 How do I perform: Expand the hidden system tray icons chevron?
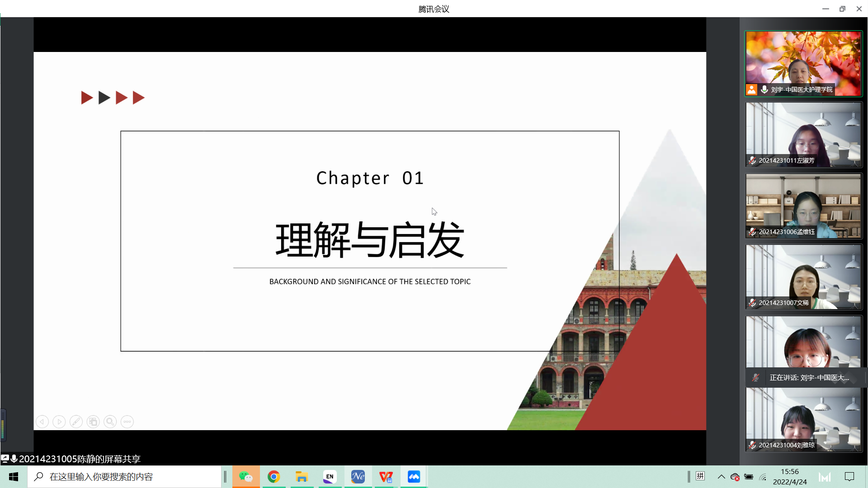pyautogui.click(x=721, y=477)
